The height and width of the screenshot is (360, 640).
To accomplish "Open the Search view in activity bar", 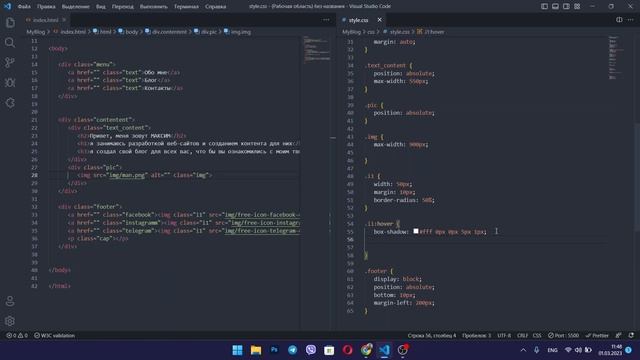I will tap(10, 42).
